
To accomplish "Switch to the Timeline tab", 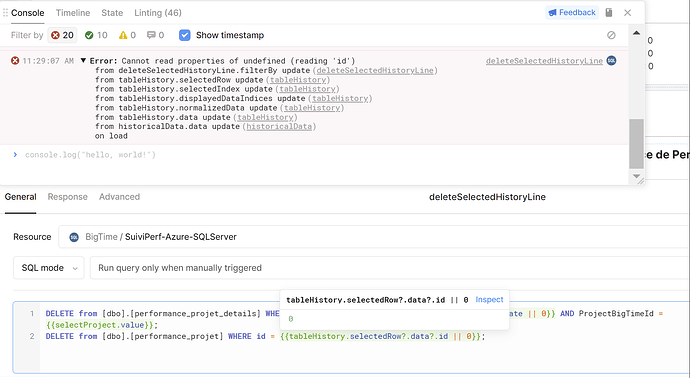I will [73, 13].
